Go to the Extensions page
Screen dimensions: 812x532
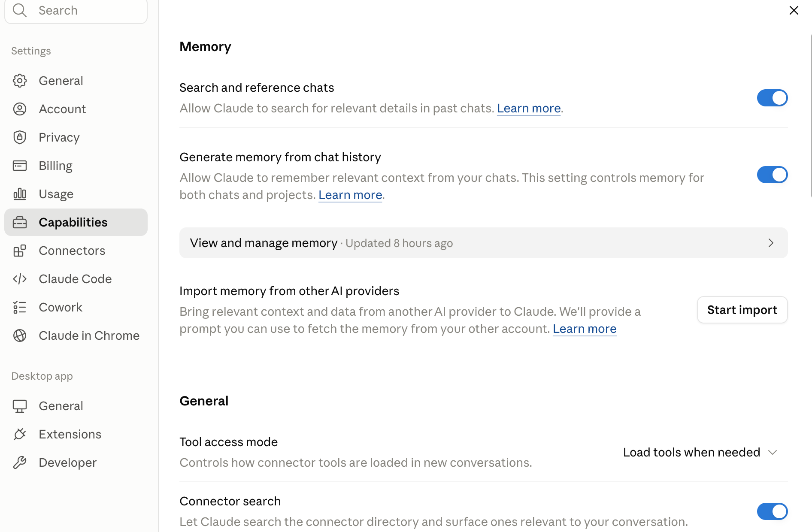click(76, 434)
